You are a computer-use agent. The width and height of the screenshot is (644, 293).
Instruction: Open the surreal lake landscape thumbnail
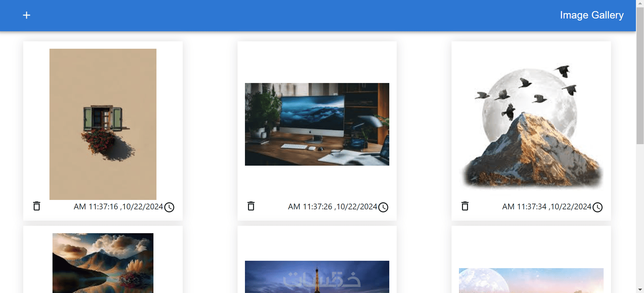pyautogui.click(x=103, y=263)
